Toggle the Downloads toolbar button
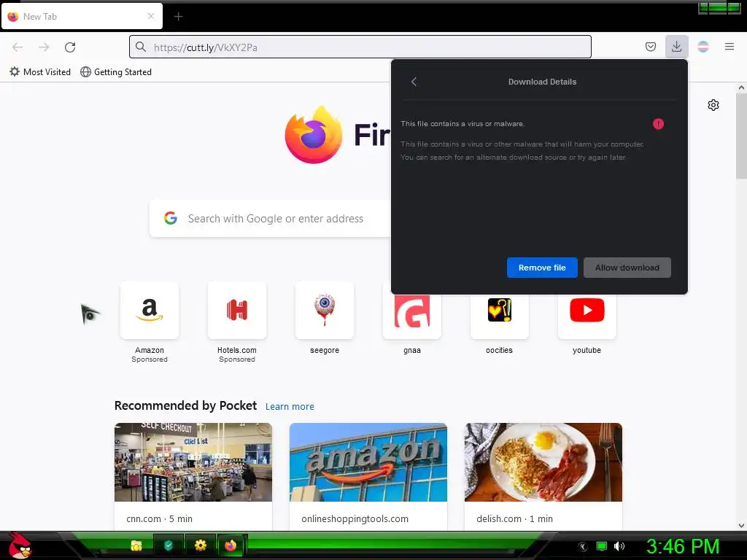 [x=676, y=47]
